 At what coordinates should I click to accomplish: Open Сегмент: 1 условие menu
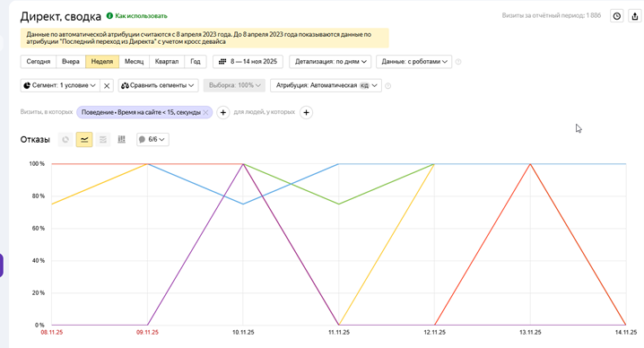pyautogui.click(x=60, y=85)
